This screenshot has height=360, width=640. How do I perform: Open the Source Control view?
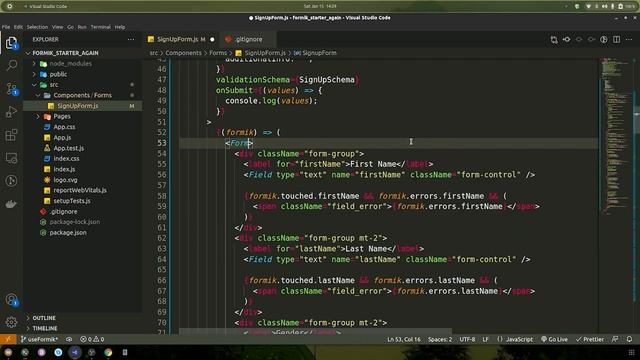[x=11, y=89]
